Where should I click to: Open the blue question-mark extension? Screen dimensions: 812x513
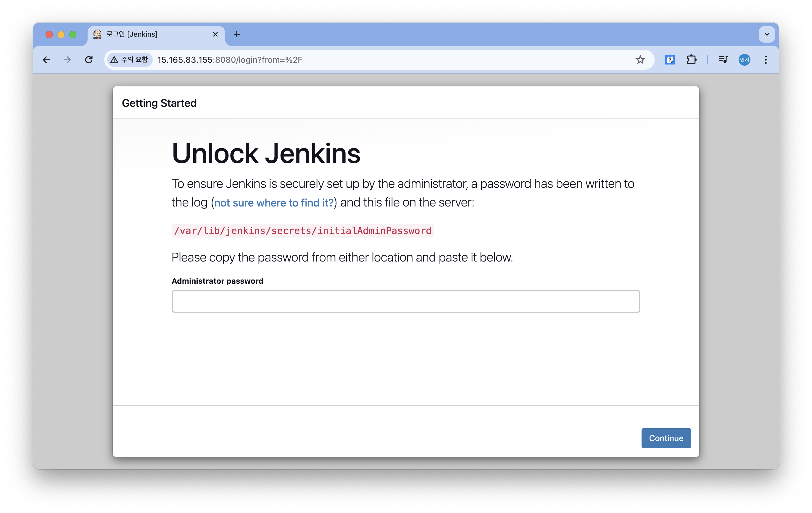point(670,60)
